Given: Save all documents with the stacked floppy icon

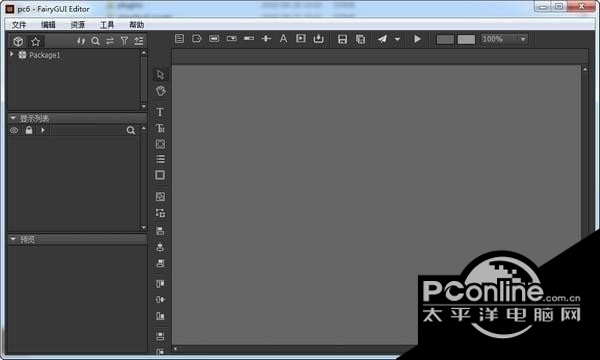Looking at the screenshot, I should (x=360, y=39).
